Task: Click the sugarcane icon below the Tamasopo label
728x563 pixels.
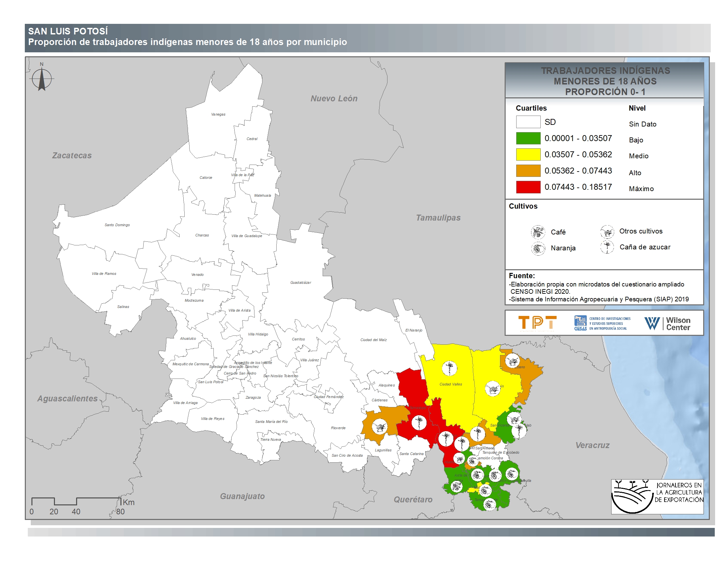Action: click(419, 423)
